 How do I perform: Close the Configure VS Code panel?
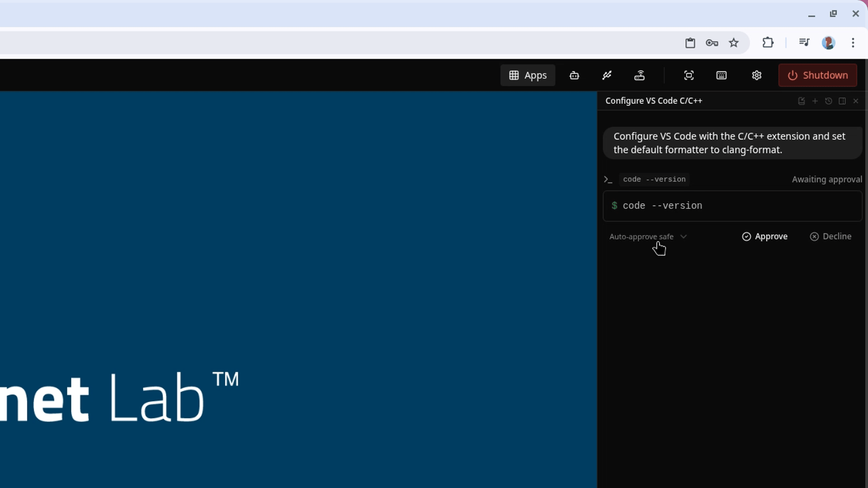[x=855, y=101]
